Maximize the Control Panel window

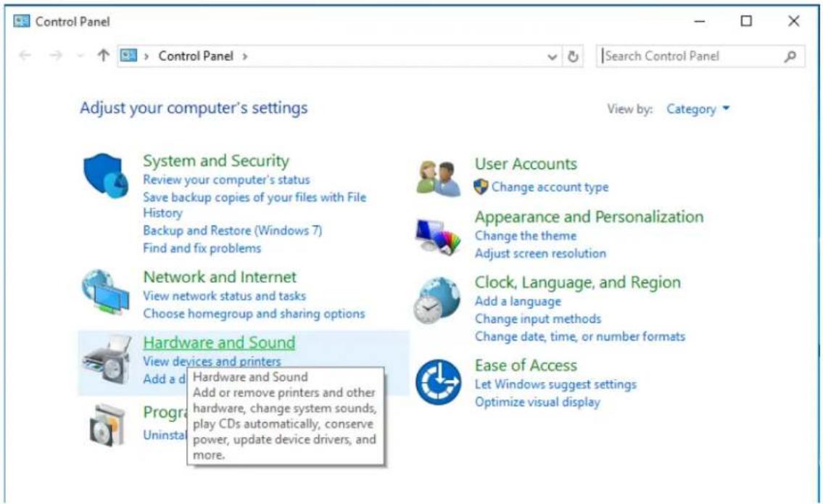[746, 21]
